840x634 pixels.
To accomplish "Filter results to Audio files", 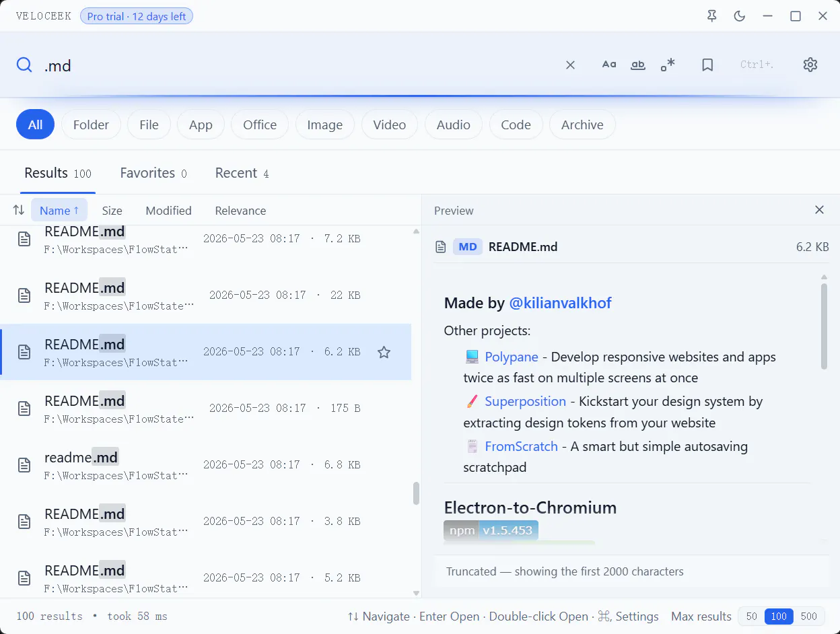I will click(x=453, y=125).
